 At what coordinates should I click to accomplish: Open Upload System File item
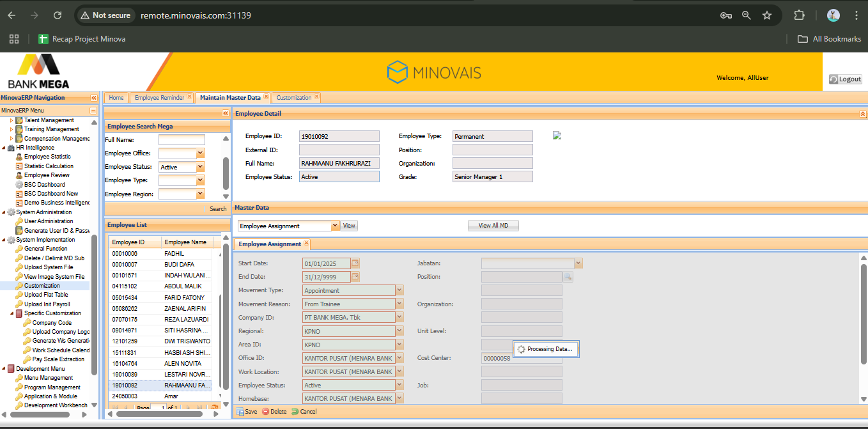(49, 267)
